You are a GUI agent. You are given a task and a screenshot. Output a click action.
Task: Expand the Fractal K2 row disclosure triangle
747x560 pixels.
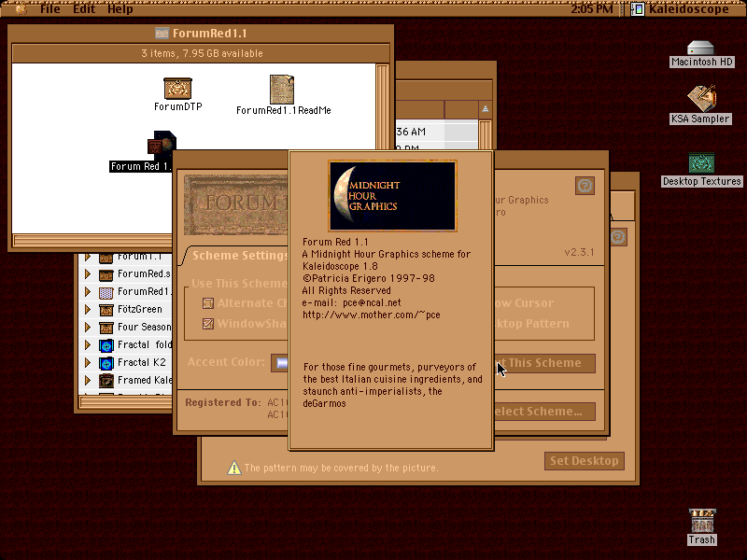[88, 362]
